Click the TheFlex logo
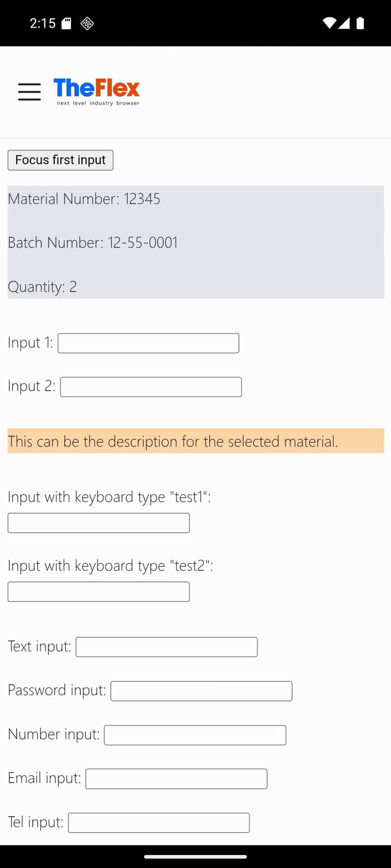Viewport: 391px width, 868px height. coord(96,88)
